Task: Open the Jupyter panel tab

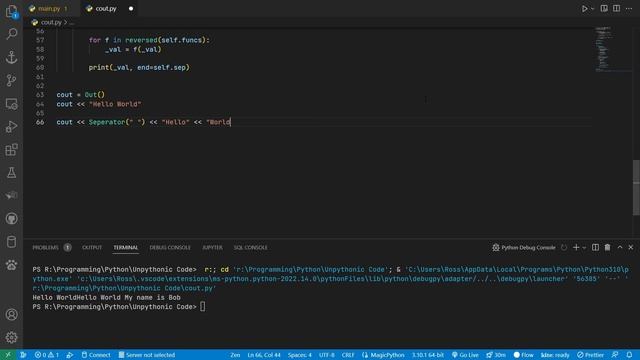Action: 212,247
